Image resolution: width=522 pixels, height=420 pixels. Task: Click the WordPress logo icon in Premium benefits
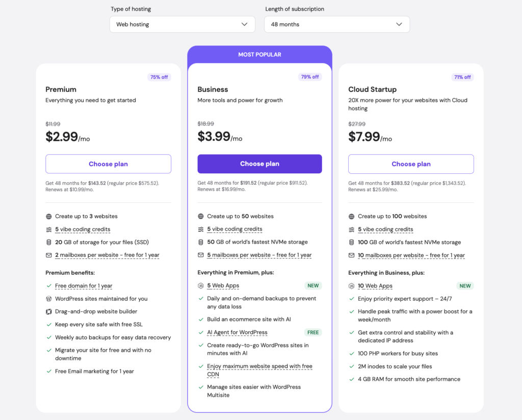coord(49,299)
